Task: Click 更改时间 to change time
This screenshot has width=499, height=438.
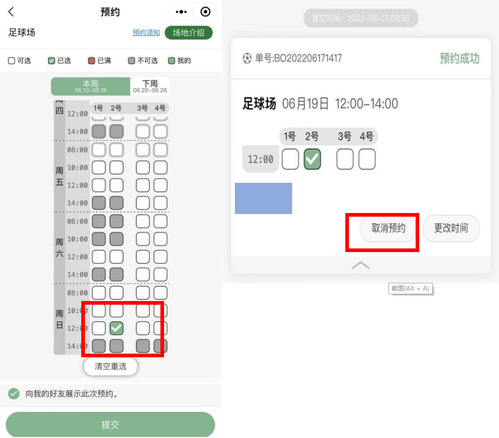Action: [451, 228]
